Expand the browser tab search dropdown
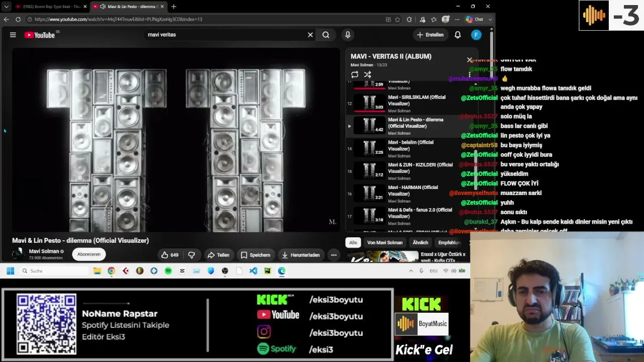 click(6, 7)
